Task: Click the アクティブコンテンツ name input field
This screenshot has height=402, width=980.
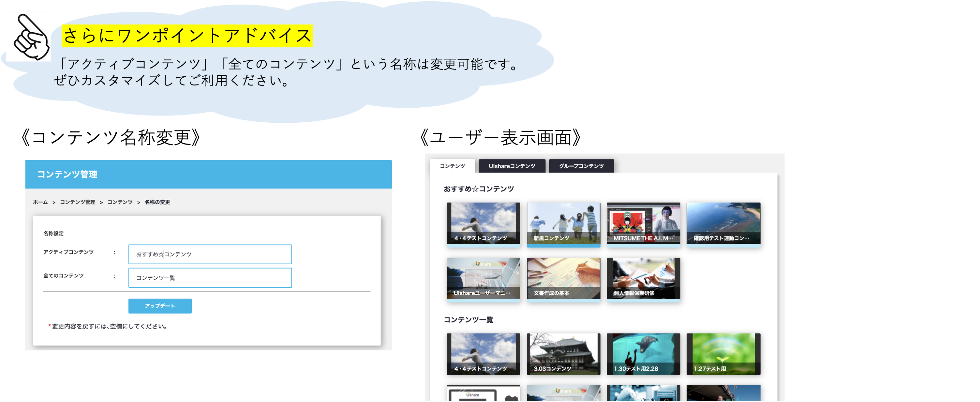Action: pyautogui.click(x=210, y=254)
